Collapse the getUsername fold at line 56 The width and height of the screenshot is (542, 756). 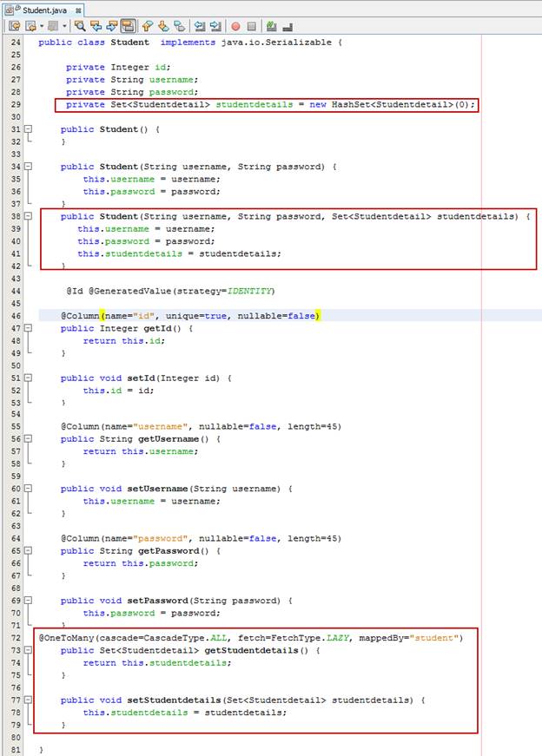[x=28, y=438]
